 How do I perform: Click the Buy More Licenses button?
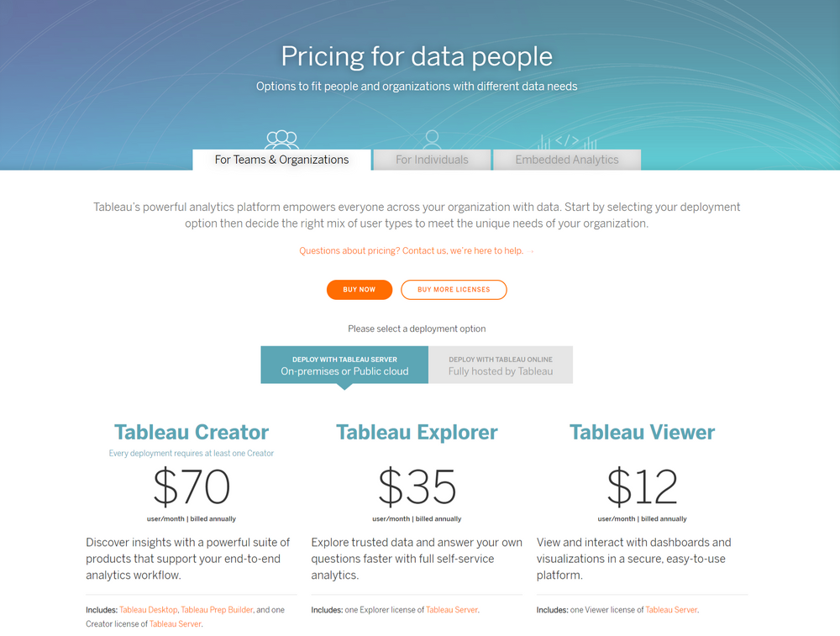click(x=454, y=289)
